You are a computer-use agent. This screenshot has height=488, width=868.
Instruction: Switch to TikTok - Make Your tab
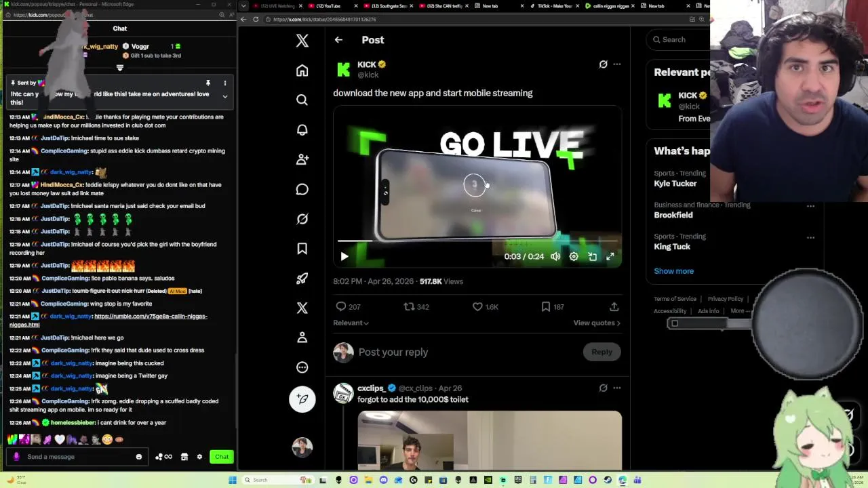click(554, 6)
